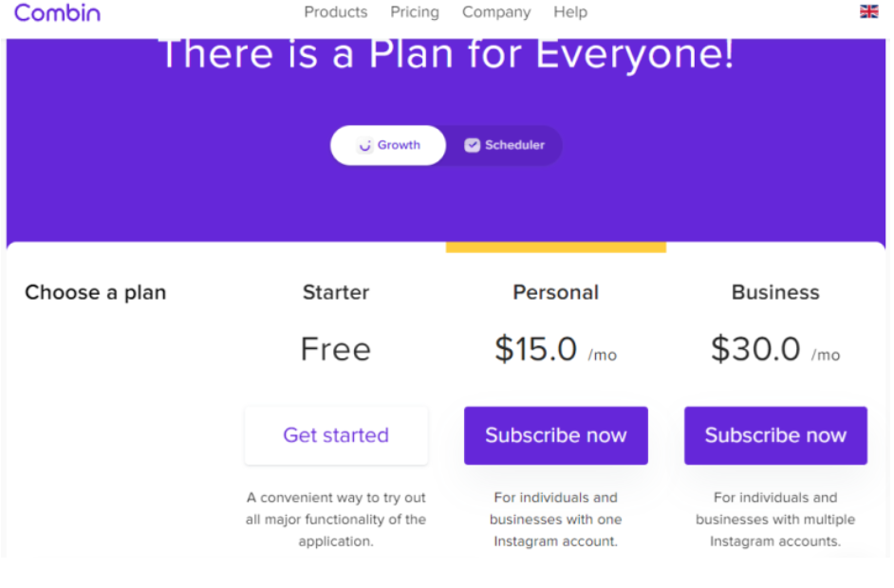Click the $15.0 per month price
Image resolution: width=894 pixels, height=588 pixels.
(x=556, y=349)
